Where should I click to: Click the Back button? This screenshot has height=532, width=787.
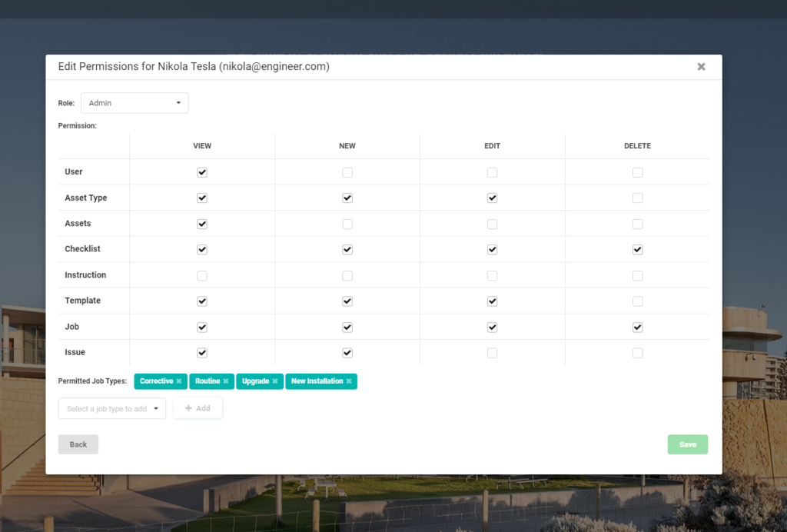[78, 444]
